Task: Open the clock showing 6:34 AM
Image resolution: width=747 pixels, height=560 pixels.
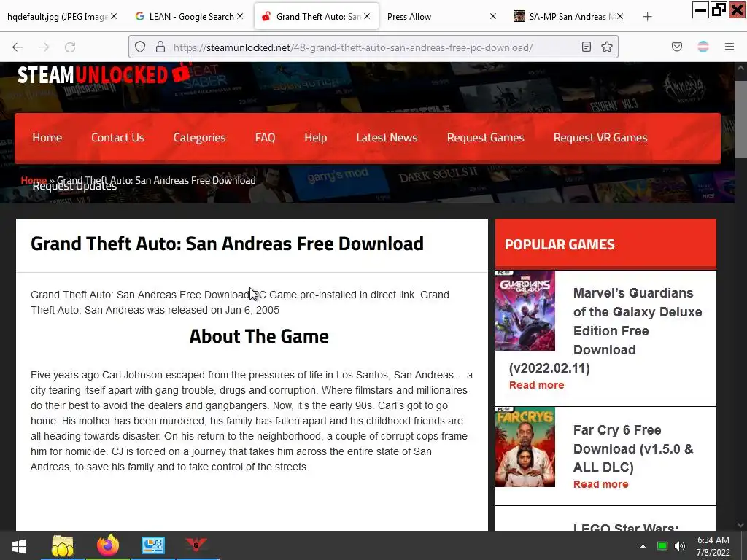Action: pyautogui.click(x=713, y=546)
